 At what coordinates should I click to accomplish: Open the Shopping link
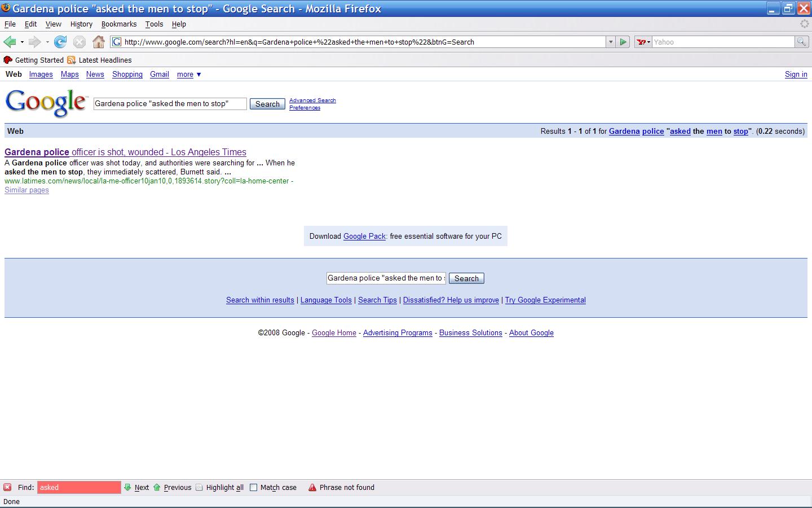click(127, 74)
